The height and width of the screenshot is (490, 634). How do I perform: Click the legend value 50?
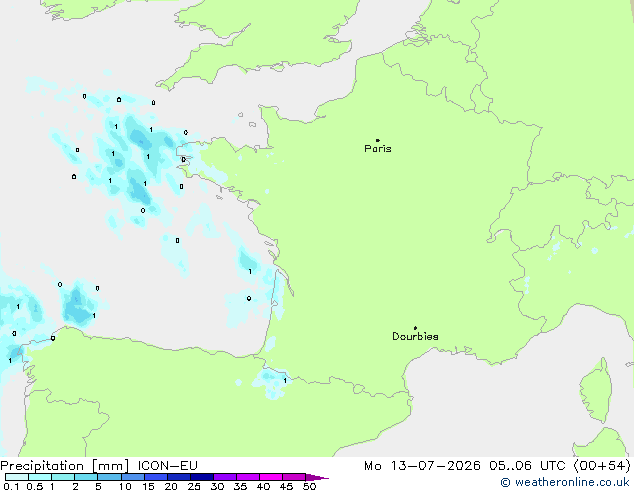coord(309,486)
